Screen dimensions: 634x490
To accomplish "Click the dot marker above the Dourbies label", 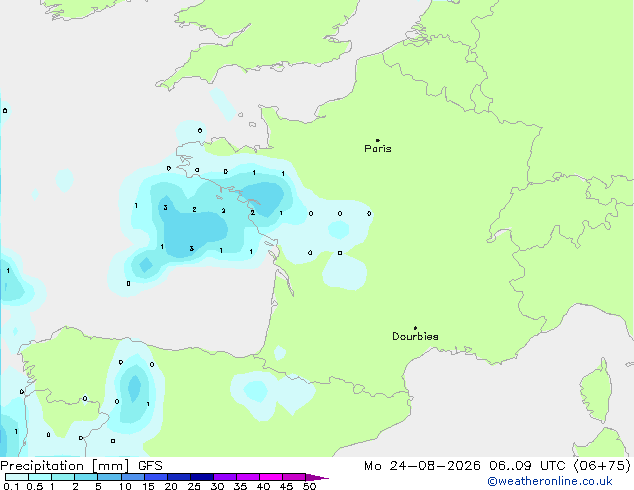I will [415, 328].
